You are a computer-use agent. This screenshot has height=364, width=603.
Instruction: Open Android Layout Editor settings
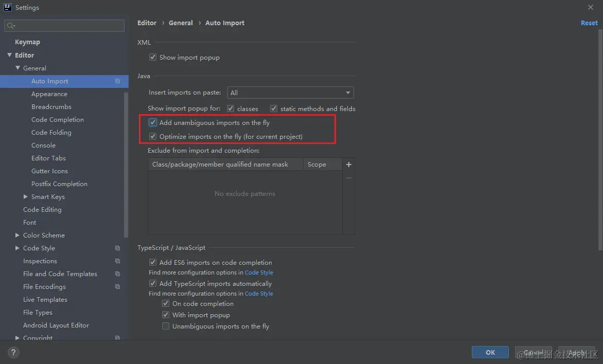tap(56, 325)
